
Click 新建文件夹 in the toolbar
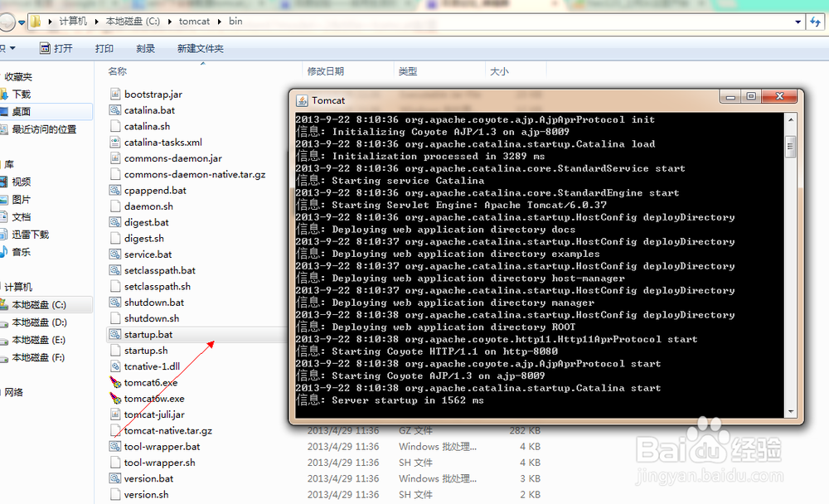pyautogui.click(x=201, y=49)
